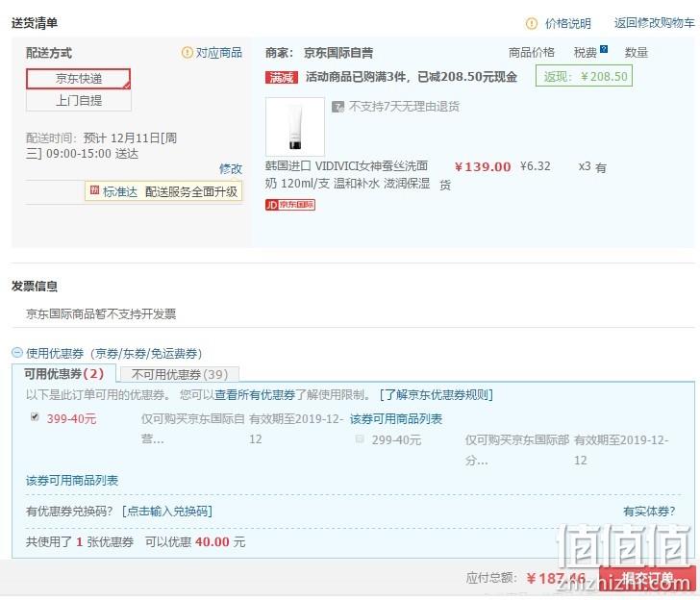Open 了解京东优惠券规则 link

[437, 394]
